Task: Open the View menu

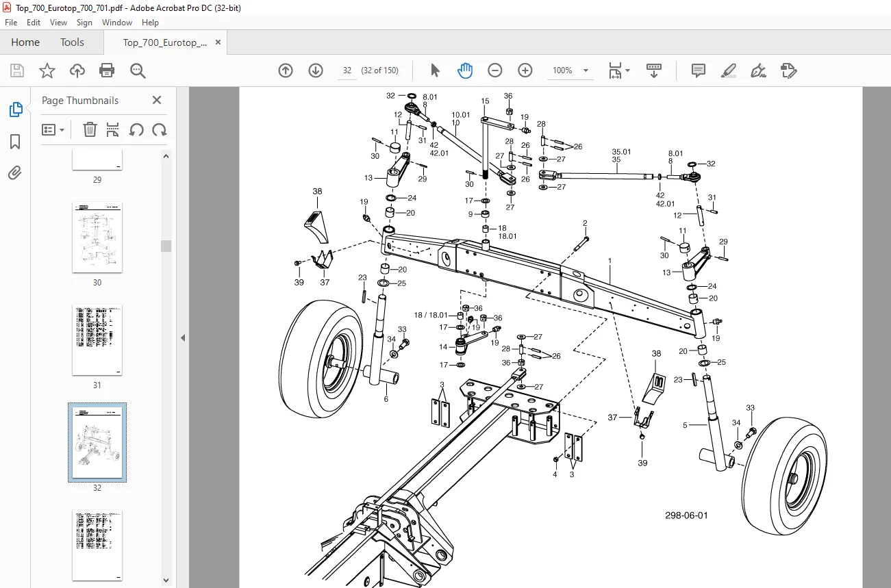Action: pos(59,23)
